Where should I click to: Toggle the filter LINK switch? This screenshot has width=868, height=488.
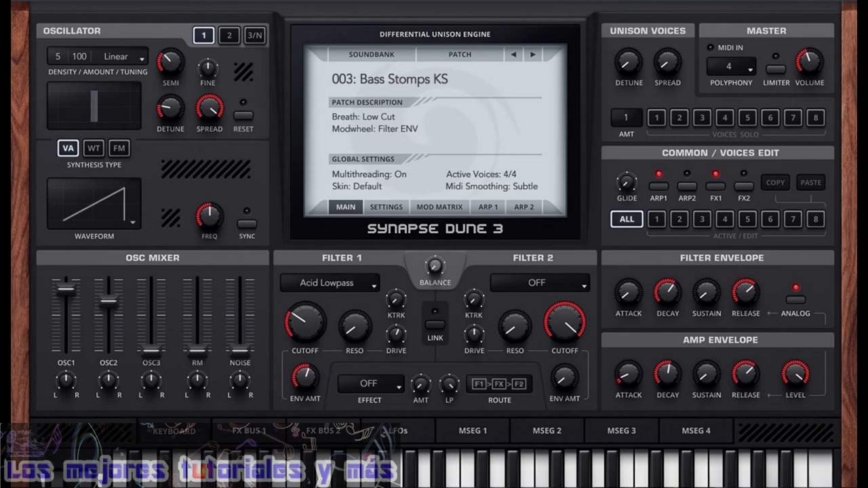click(435, 325)
